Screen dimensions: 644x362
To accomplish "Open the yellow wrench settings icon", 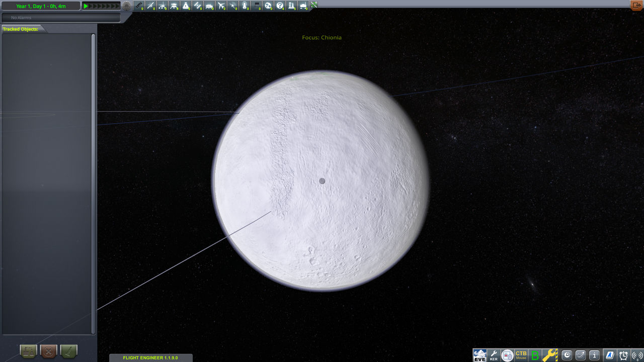I will (x=550, y=355).
